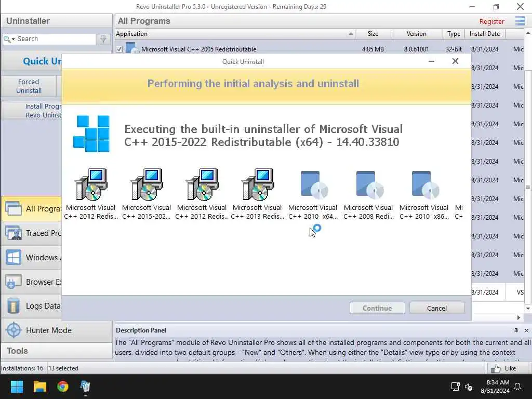
Task: Click Revo Uninstaller taskbar icon
Action: click(85, 387)
